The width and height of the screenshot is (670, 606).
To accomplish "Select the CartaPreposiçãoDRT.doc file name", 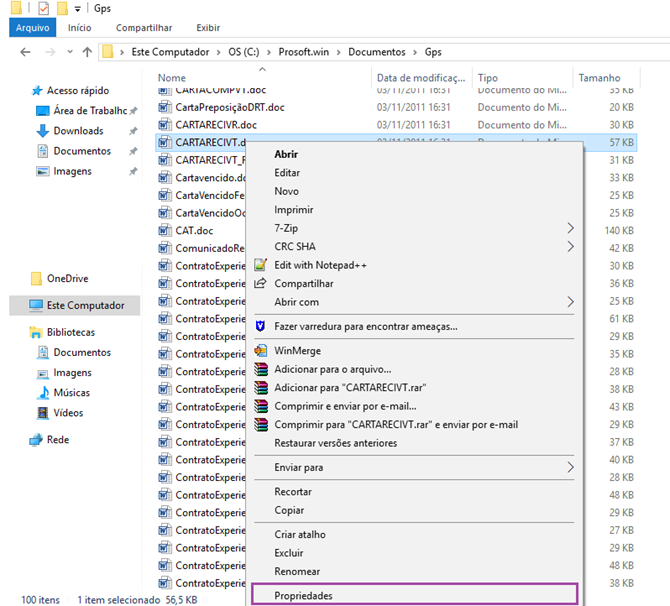I will [x=230, y=107].
